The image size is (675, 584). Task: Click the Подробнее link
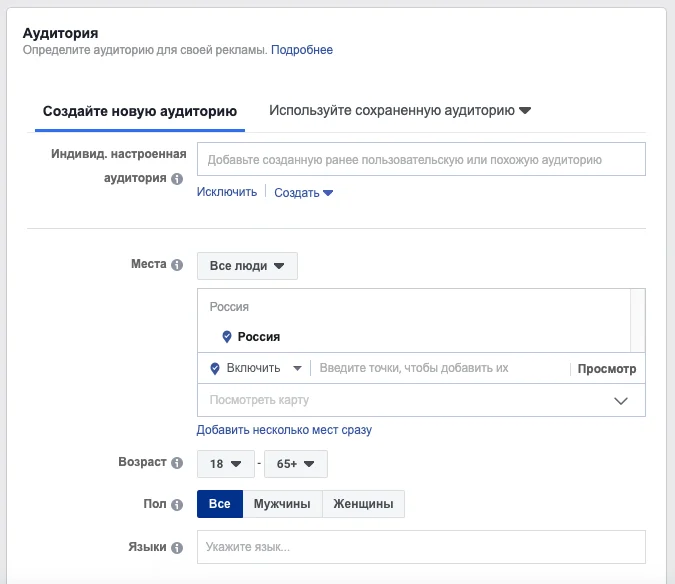click(x=302, y=50)
